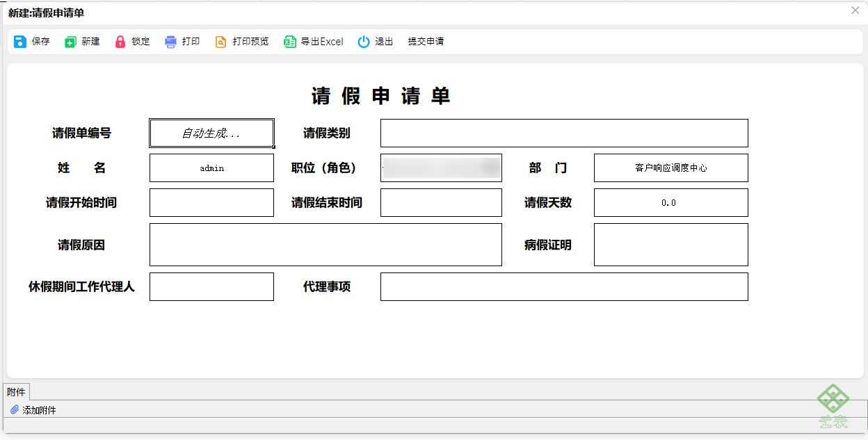Switch to the 附件 tab
The image size is (868, 440).
click(16, 392)
